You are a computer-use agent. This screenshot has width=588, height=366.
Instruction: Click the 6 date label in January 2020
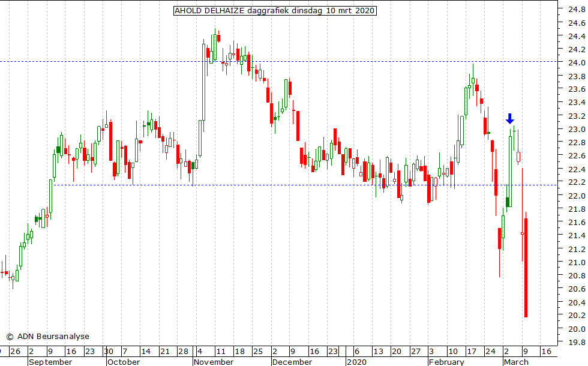(x=357, y=352)
